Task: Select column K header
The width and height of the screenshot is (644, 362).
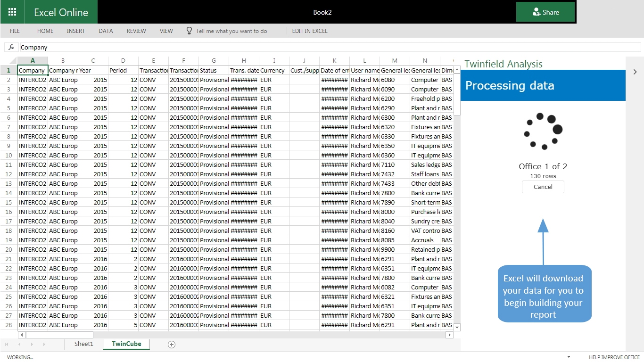Action: tap(334, 61)
